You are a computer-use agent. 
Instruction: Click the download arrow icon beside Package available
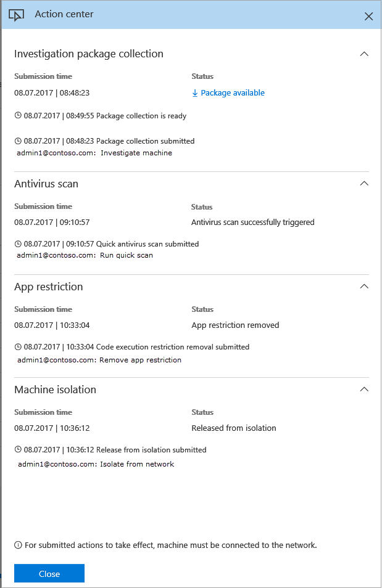point(195,93)
